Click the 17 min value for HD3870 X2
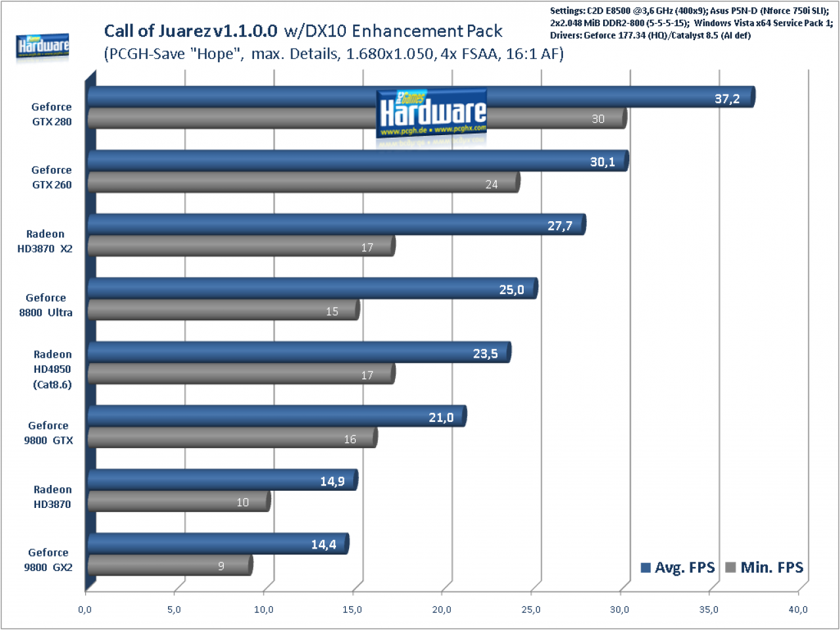840x630 pixels. coord(367,247)
